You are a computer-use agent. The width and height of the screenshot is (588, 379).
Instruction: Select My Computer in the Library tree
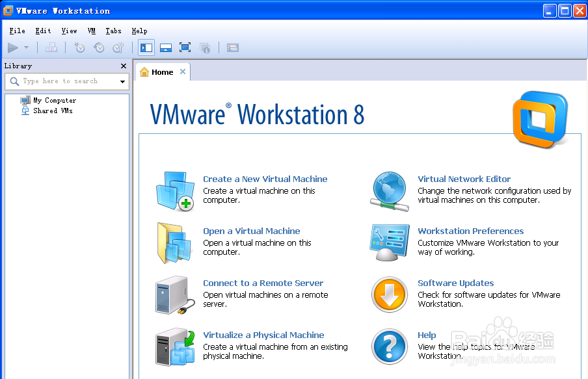(55, 100)
